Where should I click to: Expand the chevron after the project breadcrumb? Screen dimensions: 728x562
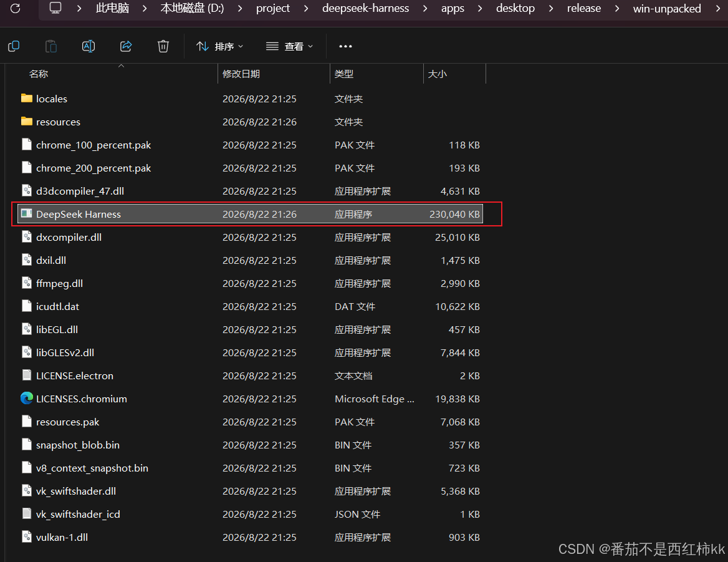306,8
